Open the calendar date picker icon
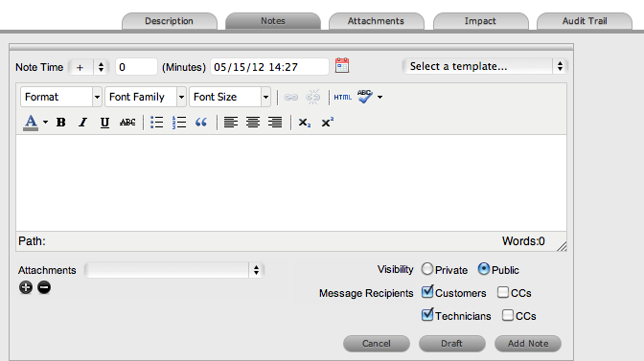The image size is (644, 361). 342,66
